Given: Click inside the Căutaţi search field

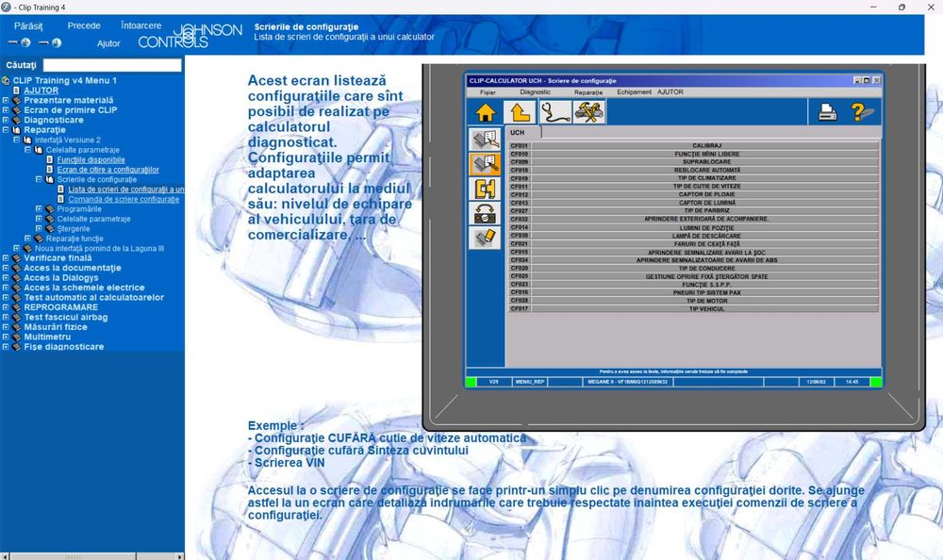Looking at the screenshot, I should [112, 65].
